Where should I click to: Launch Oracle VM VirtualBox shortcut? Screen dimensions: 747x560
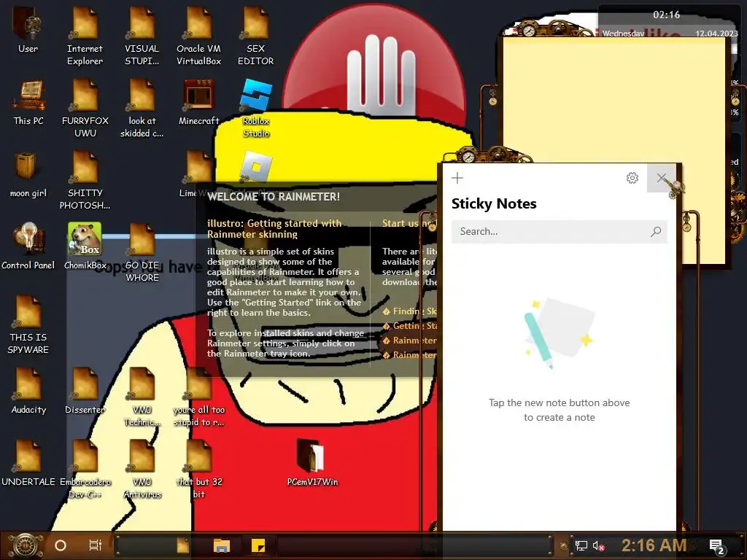point(198,35)
